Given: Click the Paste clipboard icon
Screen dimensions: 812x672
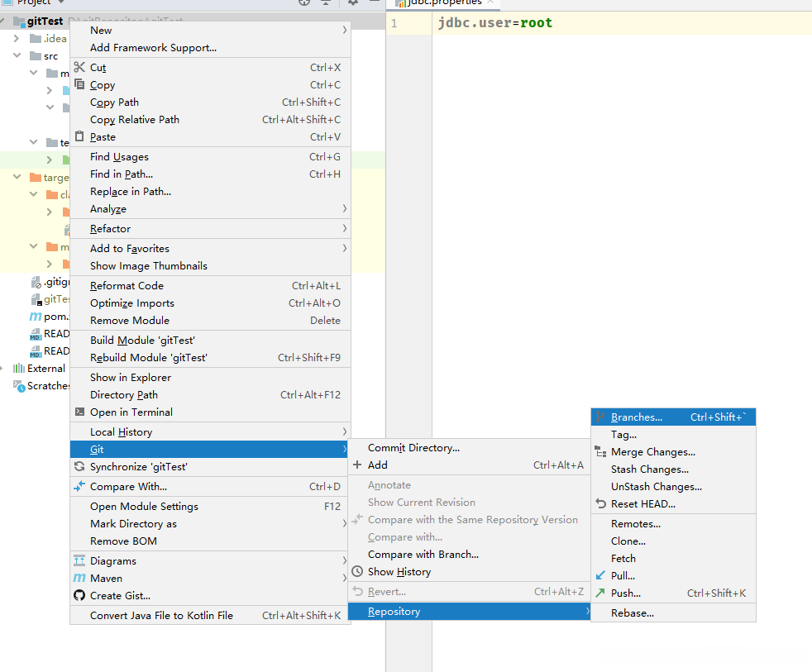Looking at the screenshot, I should point(79,136).
